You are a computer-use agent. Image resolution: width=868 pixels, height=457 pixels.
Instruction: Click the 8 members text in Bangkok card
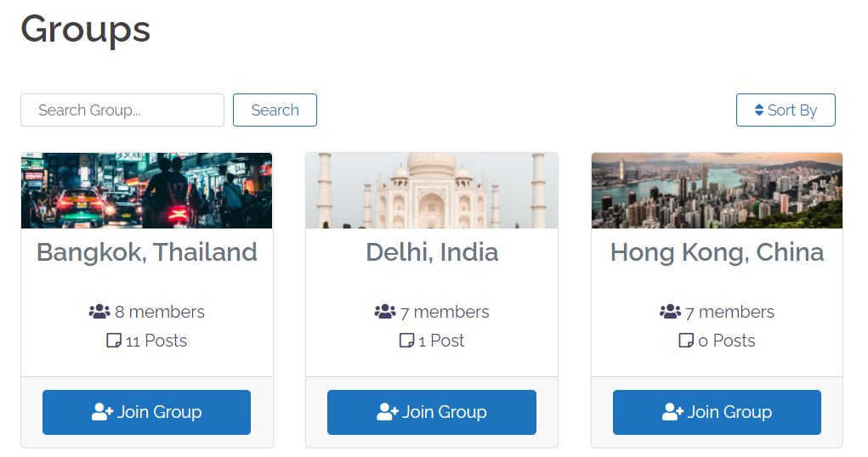coord(160,312)
